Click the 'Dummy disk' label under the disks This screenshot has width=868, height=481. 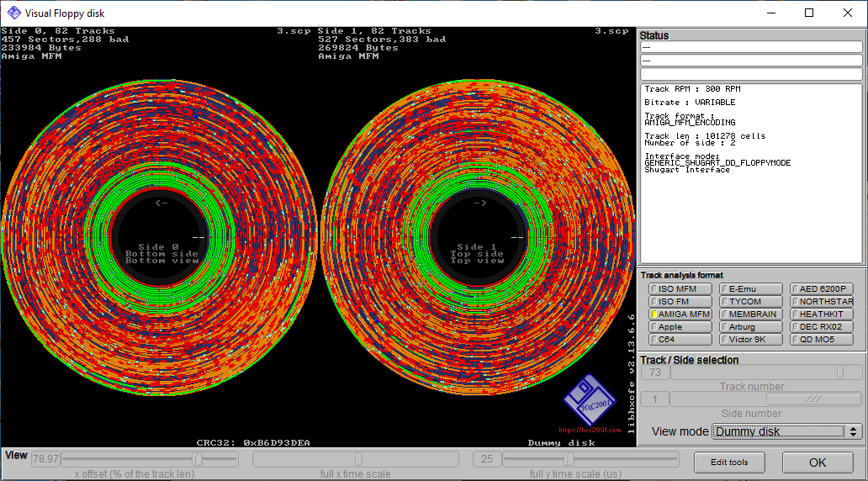[x=561, y=443]
